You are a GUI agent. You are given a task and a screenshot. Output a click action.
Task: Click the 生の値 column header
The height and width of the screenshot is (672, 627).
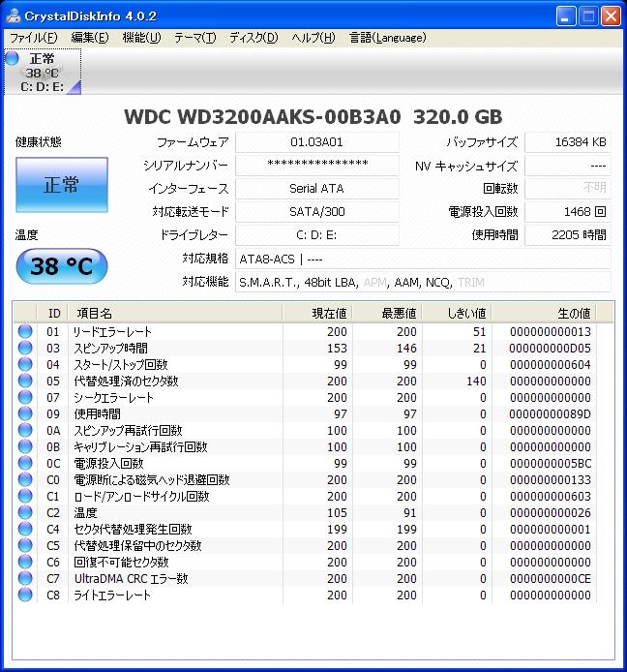[544, 314]
